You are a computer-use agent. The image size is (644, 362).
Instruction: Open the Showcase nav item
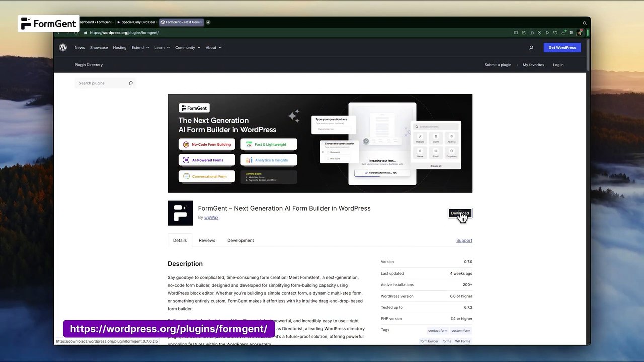(99, 48)
